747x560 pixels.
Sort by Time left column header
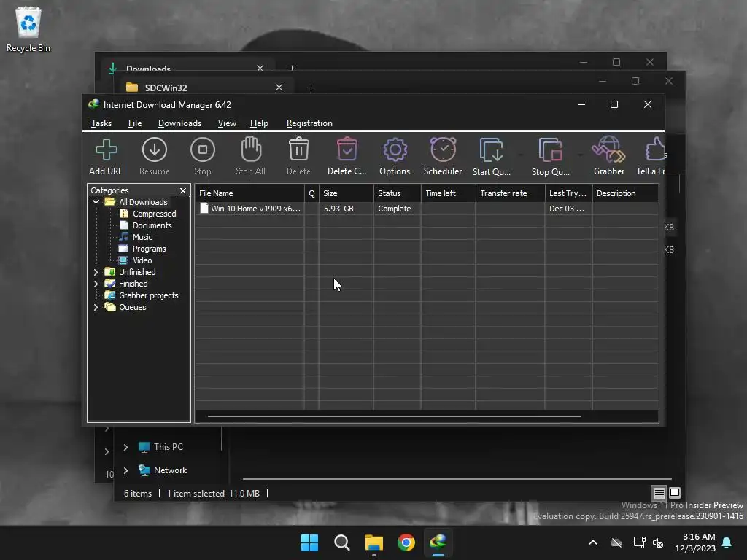pyautogui.click(x=448, y=193)
